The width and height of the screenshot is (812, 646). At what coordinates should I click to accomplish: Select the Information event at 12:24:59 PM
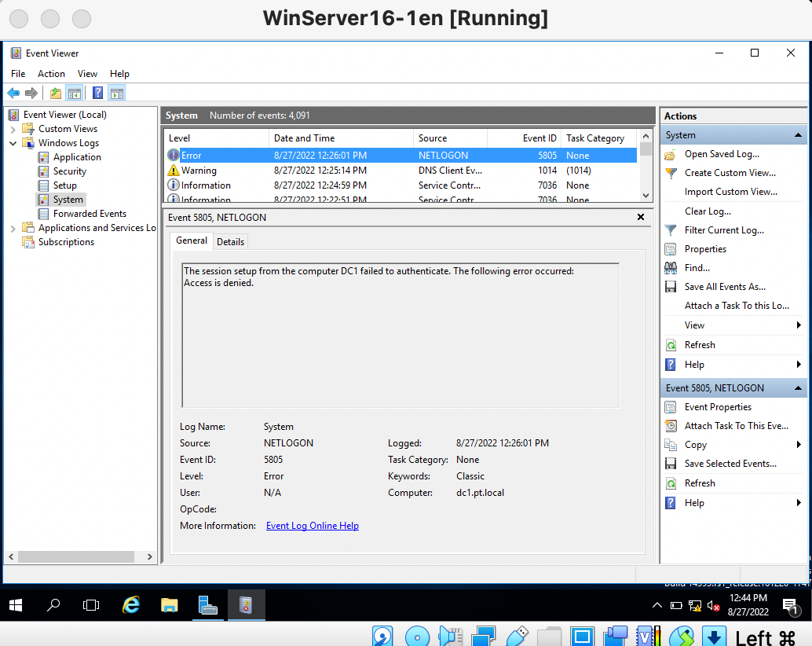click(x=401, y=185)
